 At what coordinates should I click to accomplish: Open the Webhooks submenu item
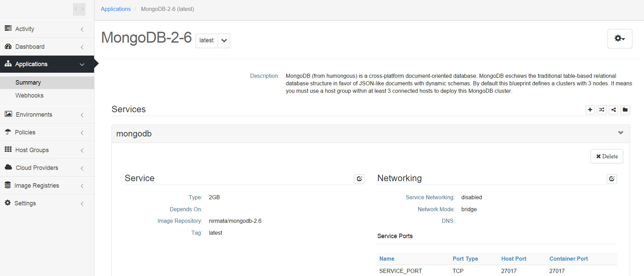tap(47, 96)
